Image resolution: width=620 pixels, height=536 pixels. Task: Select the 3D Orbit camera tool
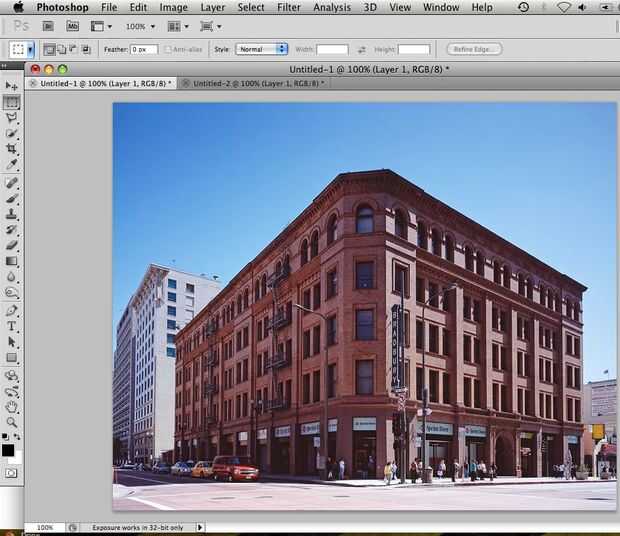(x=11, y=391)
